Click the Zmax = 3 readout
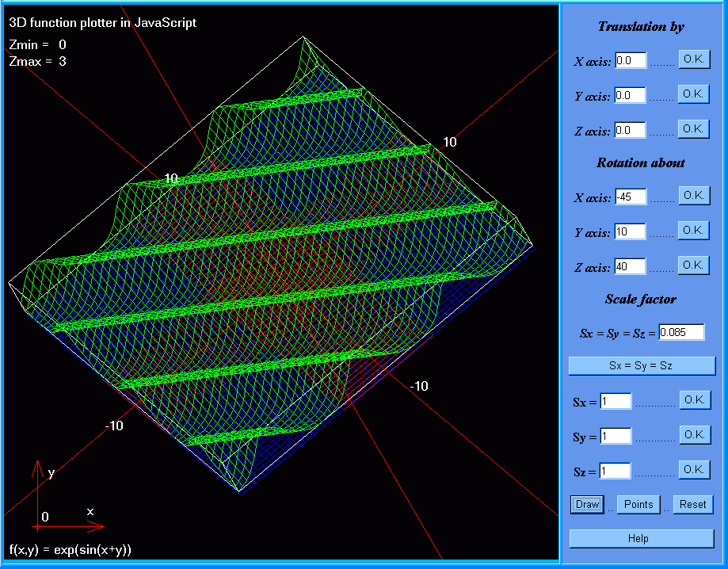 point(37,61)
